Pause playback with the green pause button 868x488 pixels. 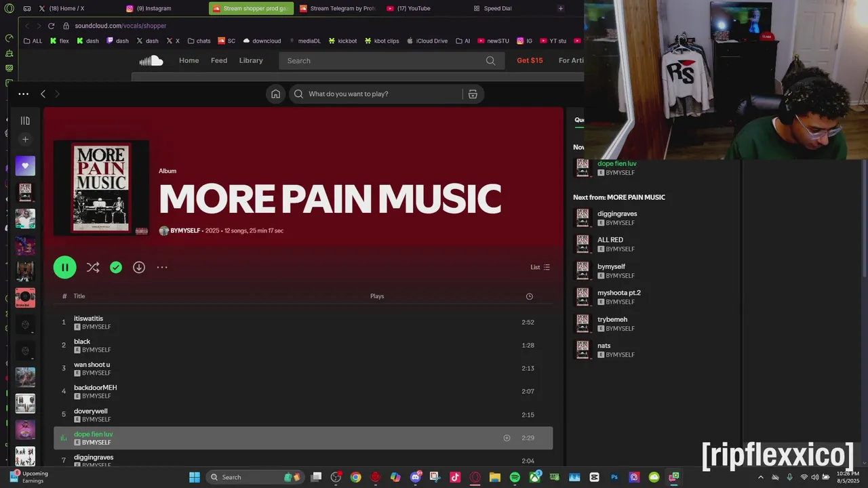(x=64, y=267)
